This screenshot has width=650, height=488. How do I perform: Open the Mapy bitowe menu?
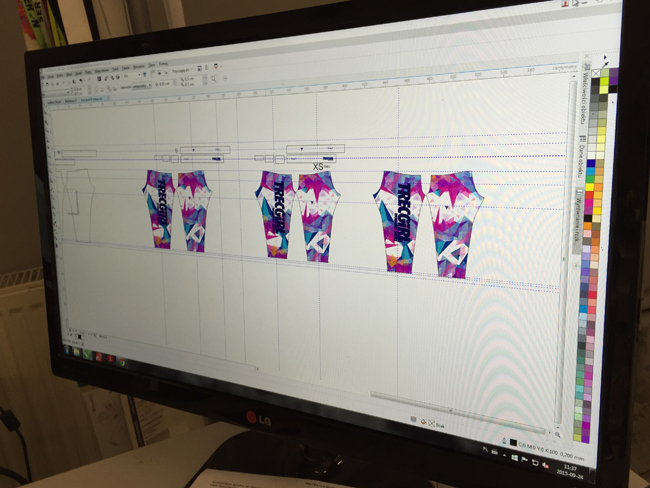click(x=102, y=70)
